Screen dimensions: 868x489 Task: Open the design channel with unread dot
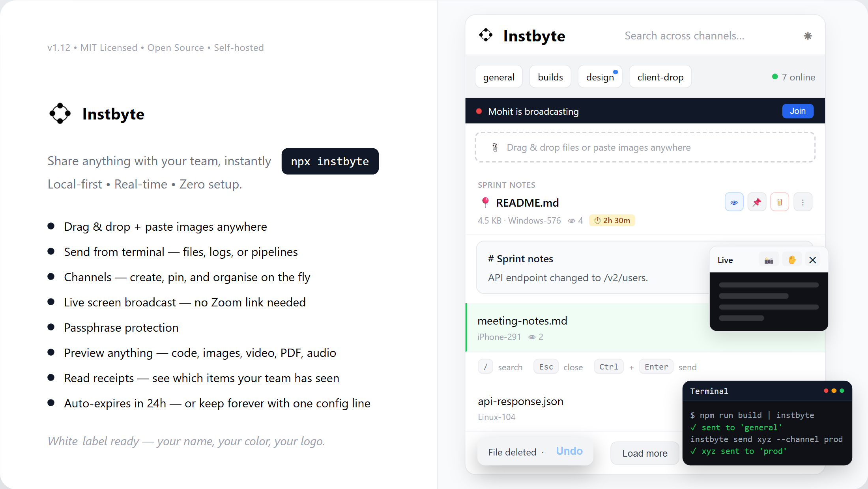[x=600, y=77]
